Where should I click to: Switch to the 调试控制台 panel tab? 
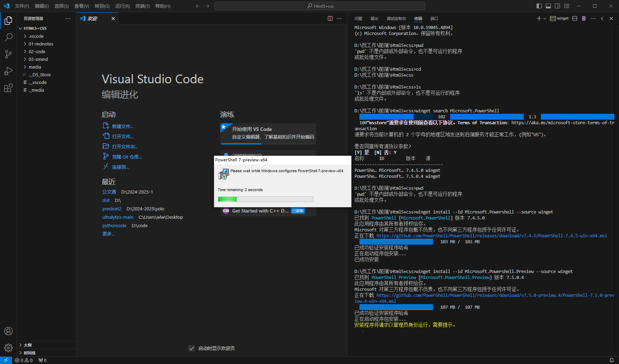pos(396,19)
